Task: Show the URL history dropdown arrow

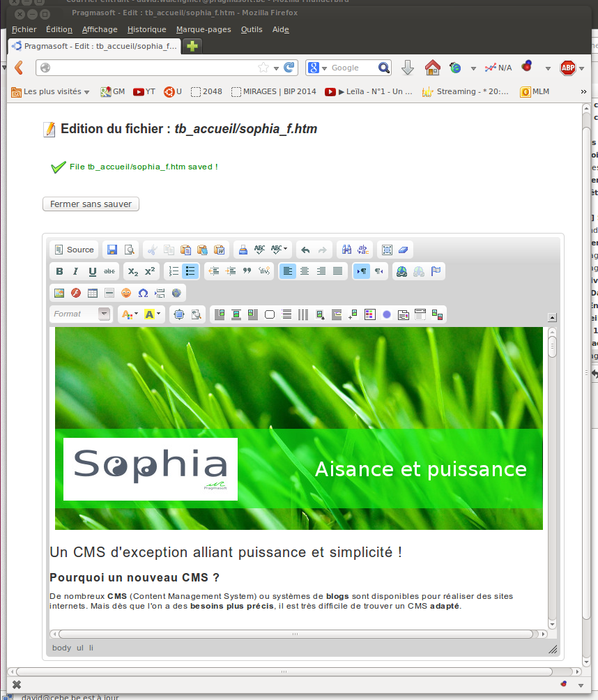Action: pyautogui.click(x=276, y=68)
